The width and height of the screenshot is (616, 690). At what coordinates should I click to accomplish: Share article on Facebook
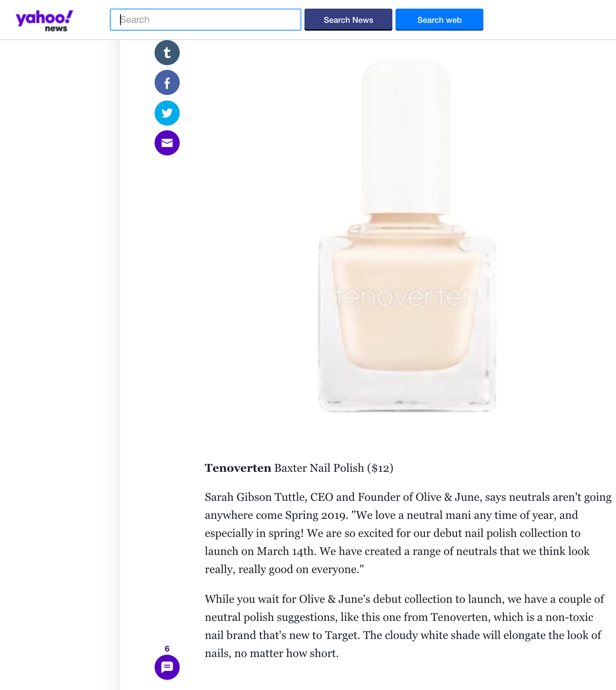tap(167, 83)
